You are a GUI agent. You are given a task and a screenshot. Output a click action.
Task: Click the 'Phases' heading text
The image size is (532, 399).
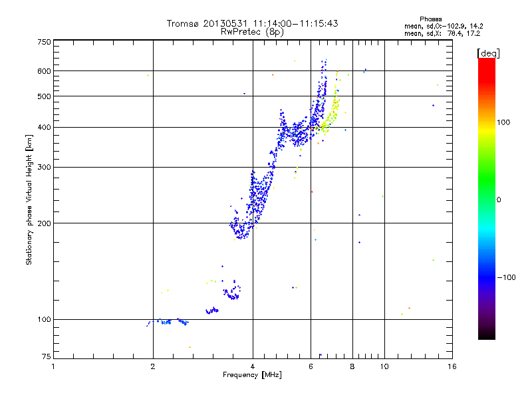click(430, 19)
